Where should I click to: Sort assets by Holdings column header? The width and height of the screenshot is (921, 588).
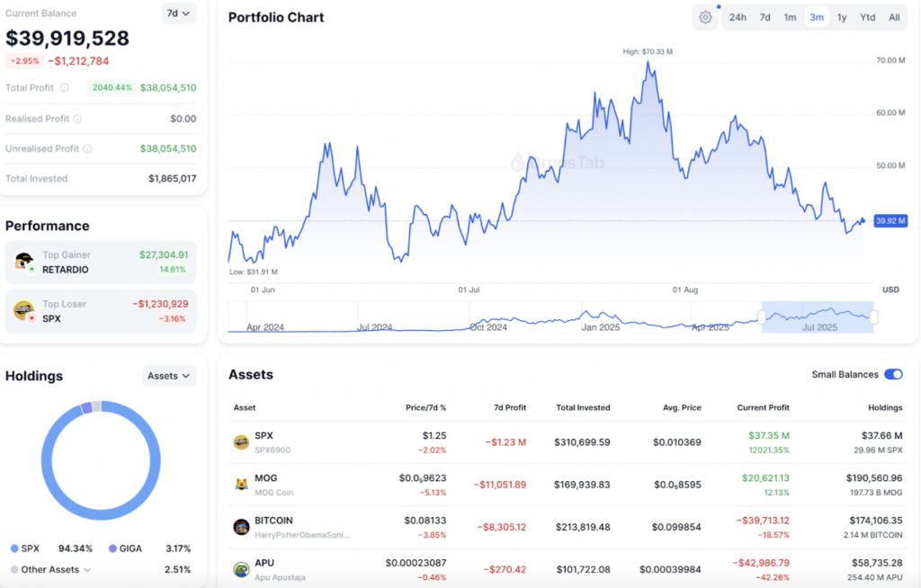(885, 407)
